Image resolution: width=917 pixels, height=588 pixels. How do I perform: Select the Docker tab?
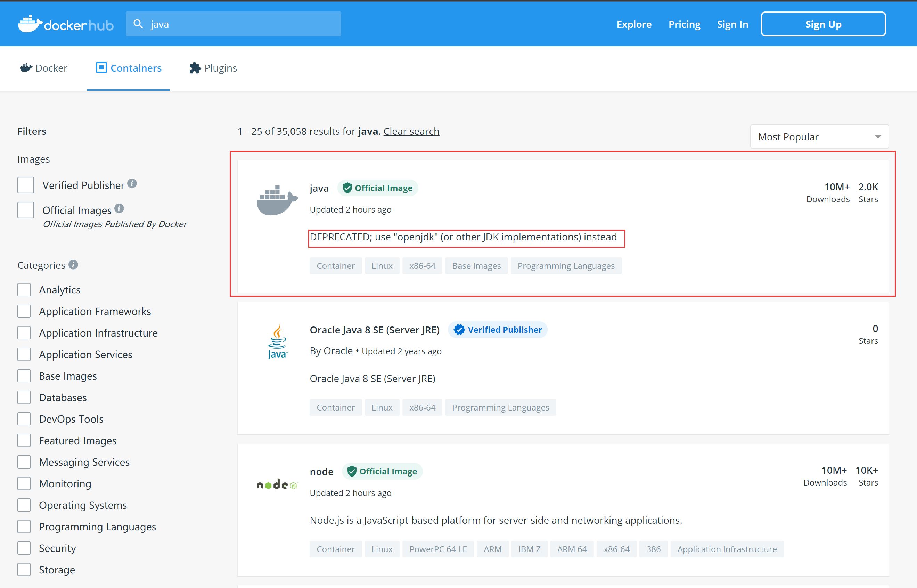[x=43, y=68]
